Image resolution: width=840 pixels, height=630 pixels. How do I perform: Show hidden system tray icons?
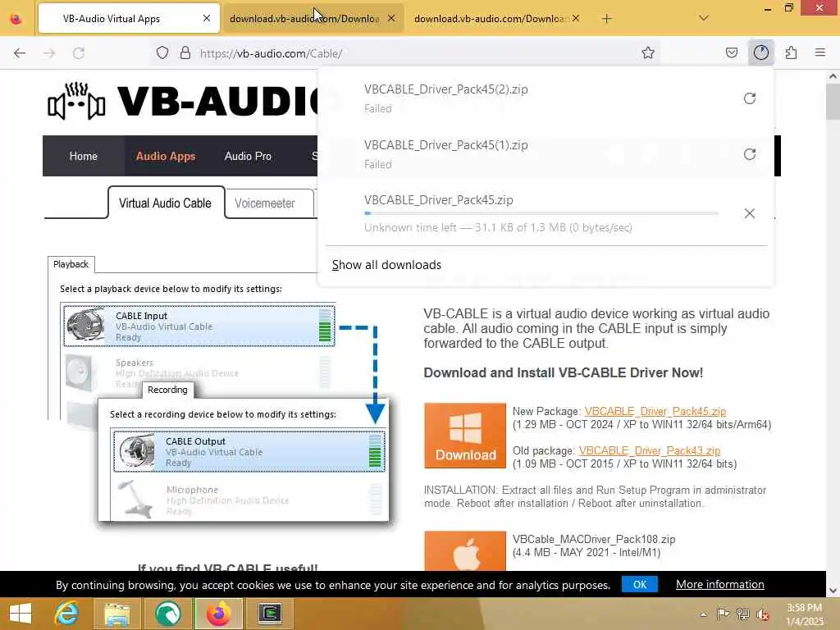[x=703, y=614]
